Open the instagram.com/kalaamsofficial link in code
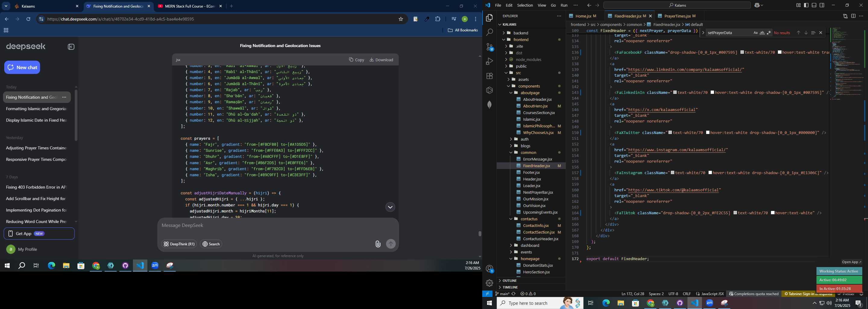868x309 pixels. [677, 150]
